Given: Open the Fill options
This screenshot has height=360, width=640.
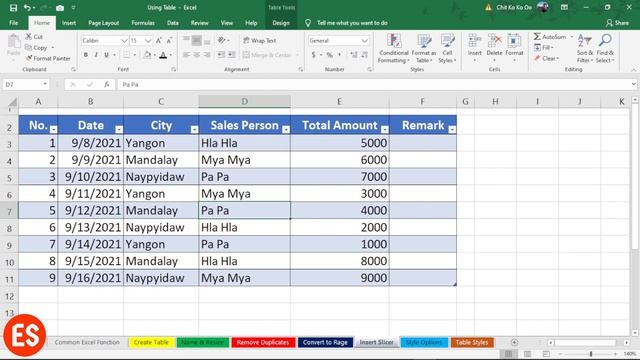Looking at the screenshot, I should coord(544,48).
